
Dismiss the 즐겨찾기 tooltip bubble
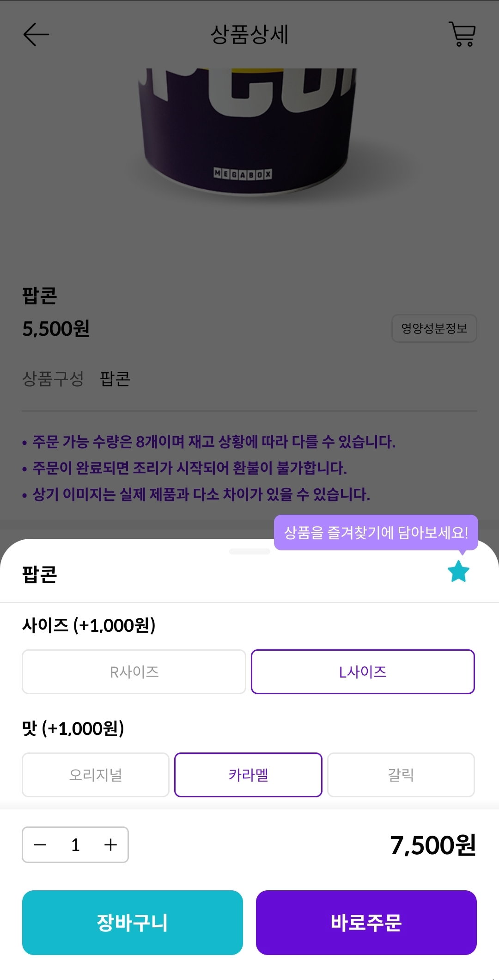coord(376,533)
